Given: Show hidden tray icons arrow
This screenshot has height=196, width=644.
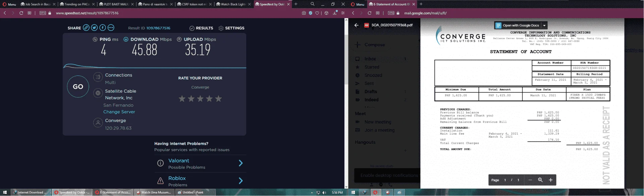Looking at the screenshot, I should (x=312, y=193).
